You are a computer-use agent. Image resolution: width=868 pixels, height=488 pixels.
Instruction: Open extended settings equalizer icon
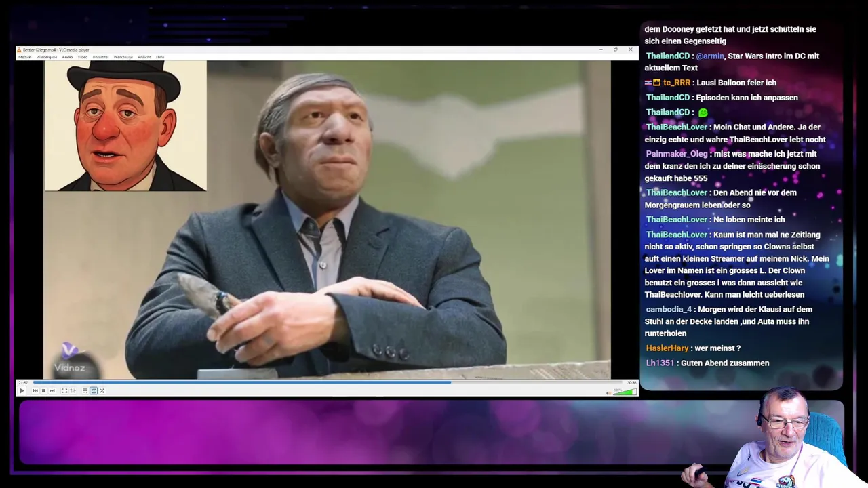coord(73,390)
